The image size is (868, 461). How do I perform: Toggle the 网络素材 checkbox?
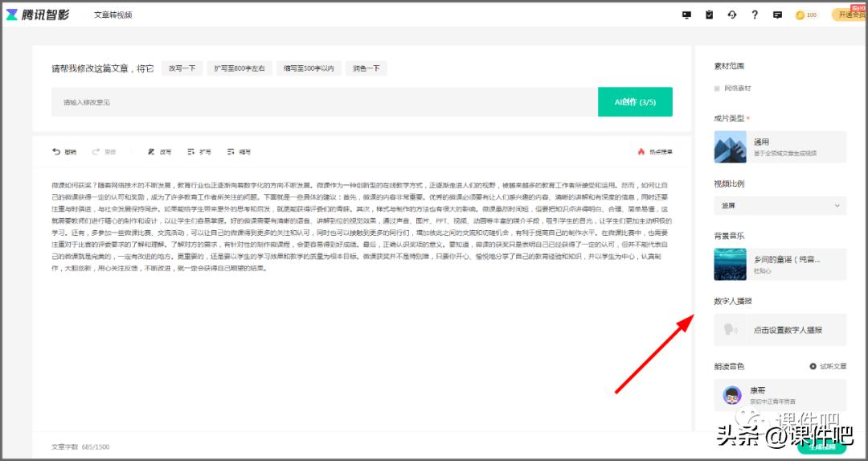(x=717, y=88)
